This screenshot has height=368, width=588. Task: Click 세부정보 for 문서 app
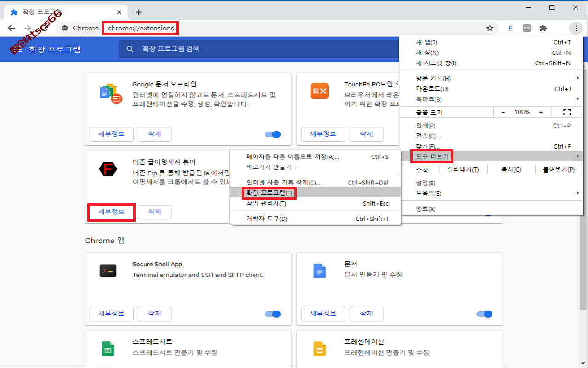tap(323, 314)
